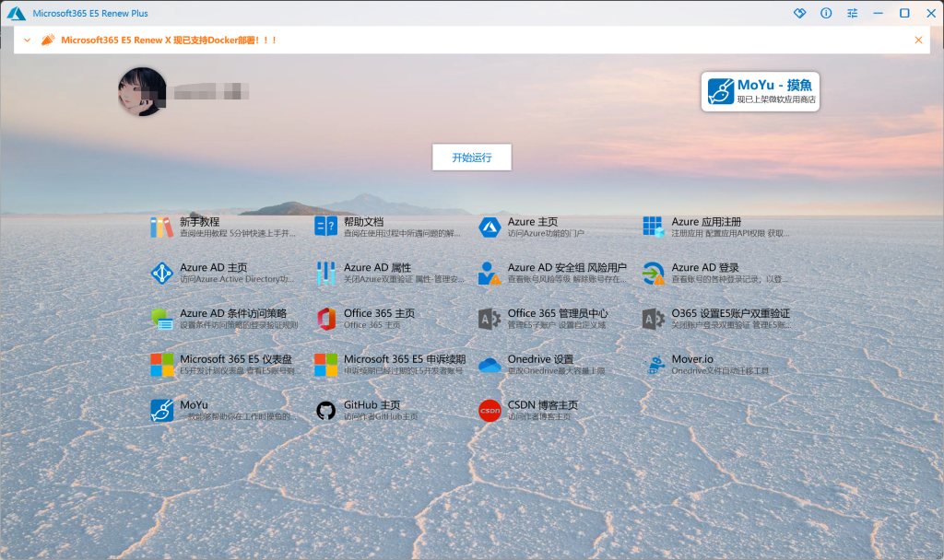This screenshot has width=944, height=560.
Task: Click the megaphone icon in the announcement bar
Action: (x=48, y=40)
